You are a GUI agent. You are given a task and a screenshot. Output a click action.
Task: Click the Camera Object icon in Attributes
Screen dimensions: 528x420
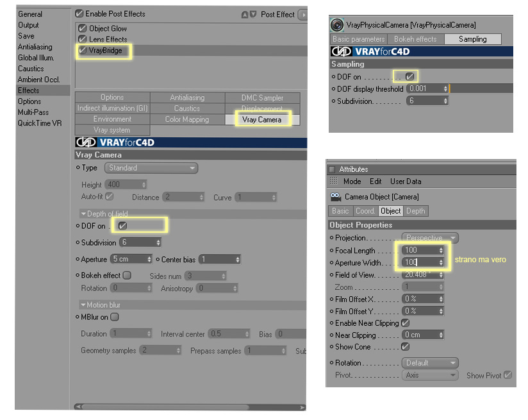(335, 196)
